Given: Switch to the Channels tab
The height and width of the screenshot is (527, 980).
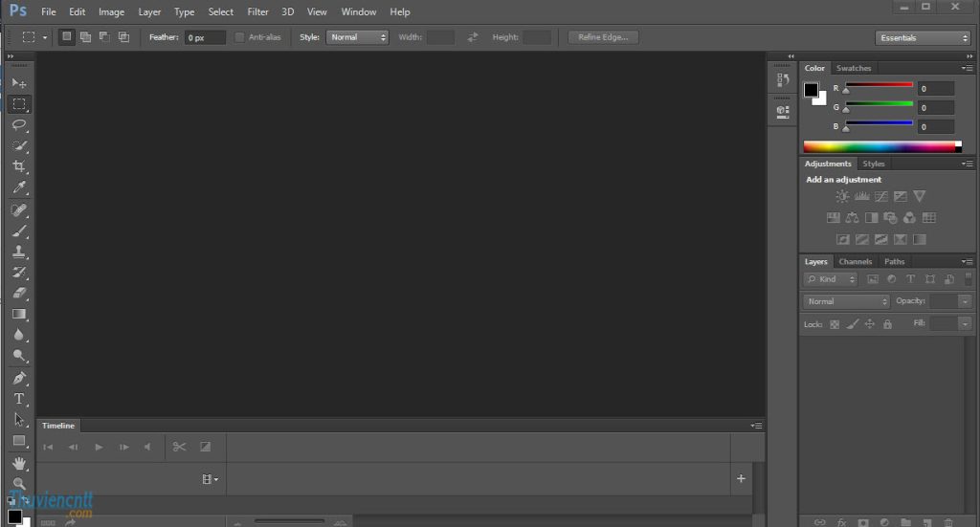Looking at the screenshot, I should 855,261.
